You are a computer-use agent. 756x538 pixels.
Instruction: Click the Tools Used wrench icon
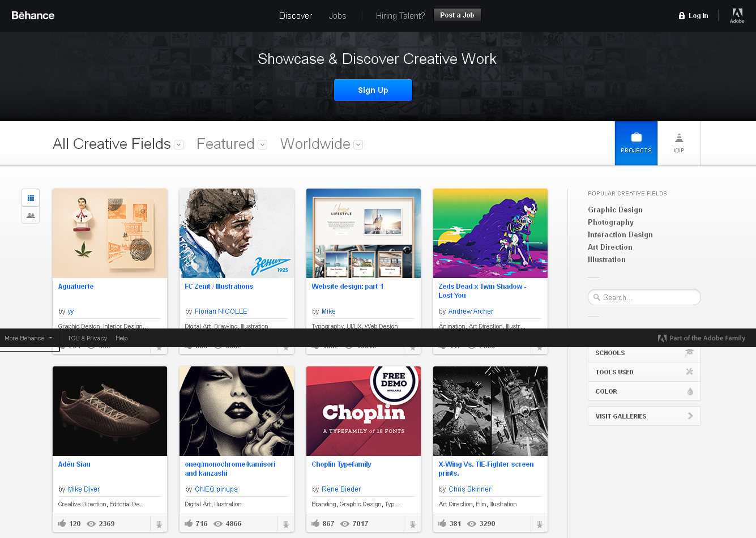690,372
